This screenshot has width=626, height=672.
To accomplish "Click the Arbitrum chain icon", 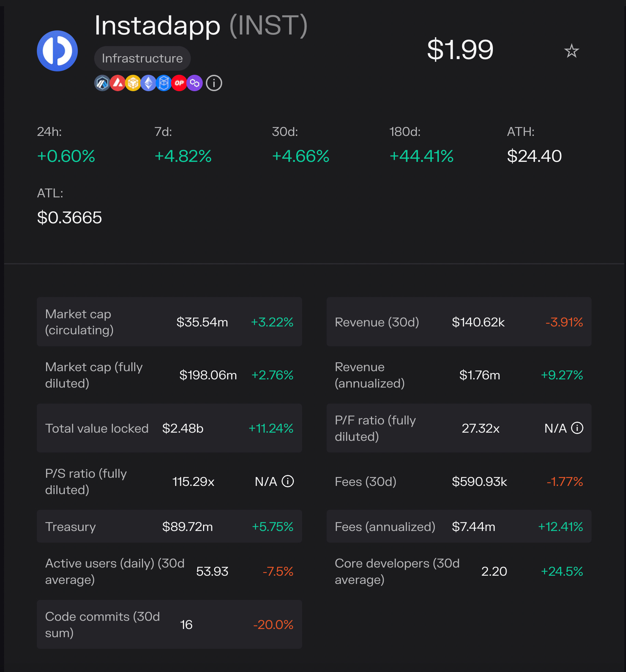I will 102,83.
